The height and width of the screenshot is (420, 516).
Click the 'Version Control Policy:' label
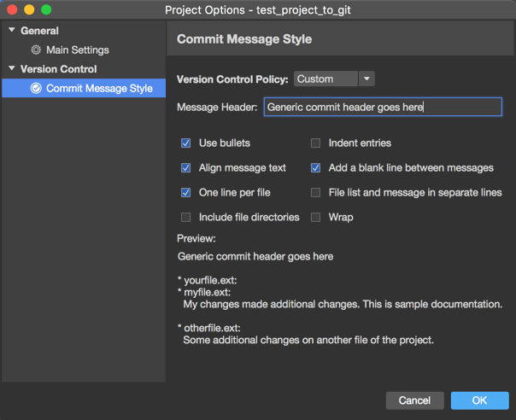pyautogui.click(x=232, y=79)
